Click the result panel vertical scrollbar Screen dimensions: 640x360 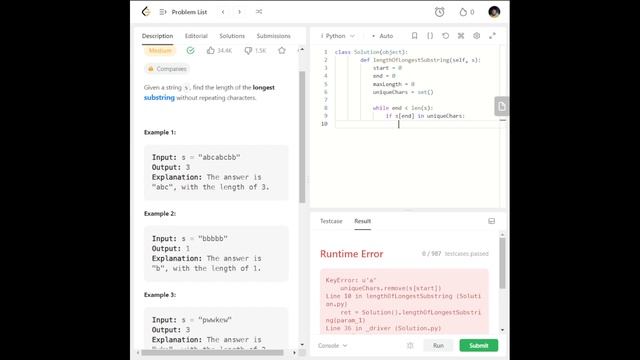502,263
